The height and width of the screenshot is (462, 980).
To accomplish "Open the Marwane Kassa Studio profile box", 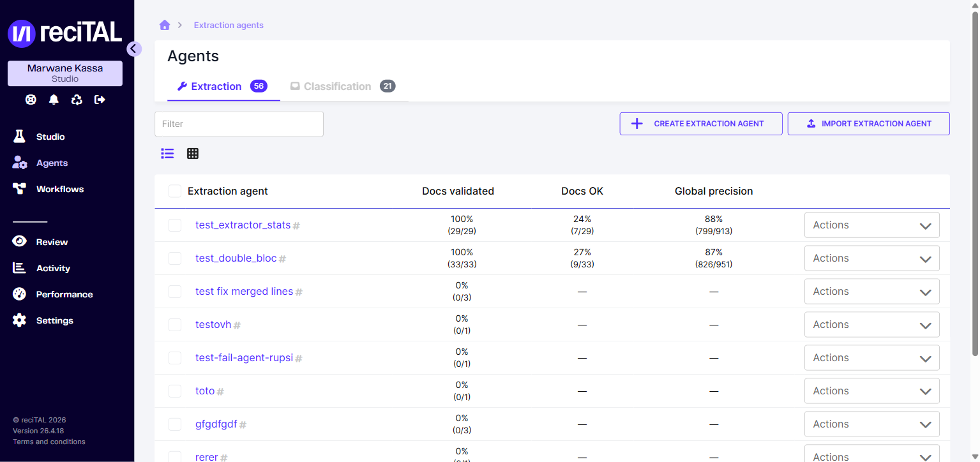I will pos(65,73).
